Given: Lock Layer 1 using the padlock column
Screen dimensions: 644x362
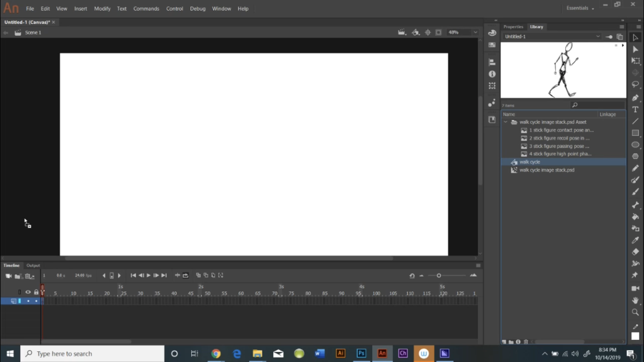Looking at the screenshot, I should point(36,301).
